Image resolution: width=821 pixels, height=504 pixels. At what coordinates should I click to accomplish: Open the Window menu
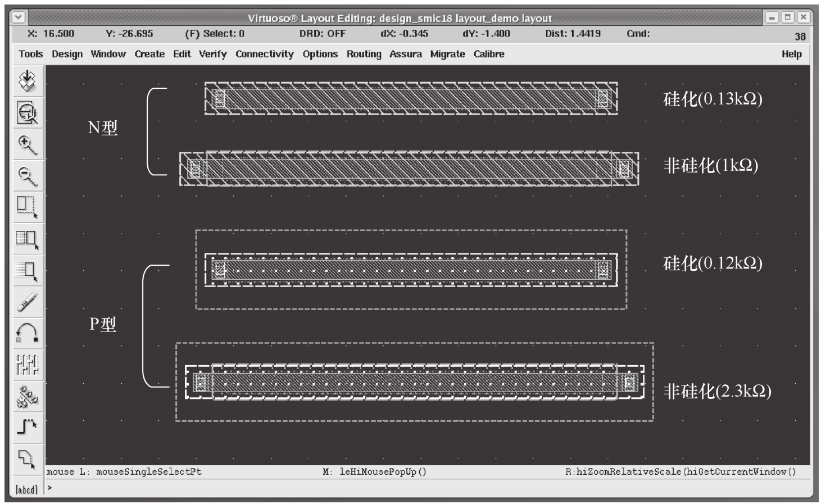coord(108,54)
